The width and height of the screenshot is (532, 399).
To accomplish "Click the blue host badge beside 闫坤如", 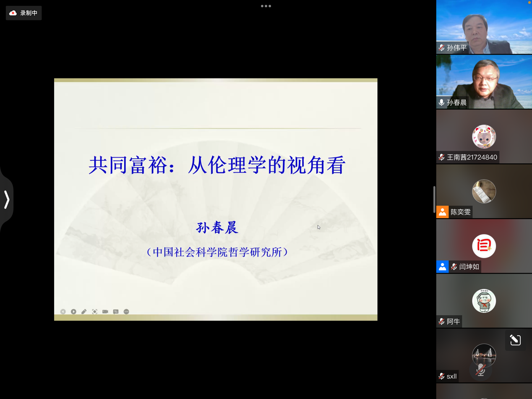I will tap(442, 267).
